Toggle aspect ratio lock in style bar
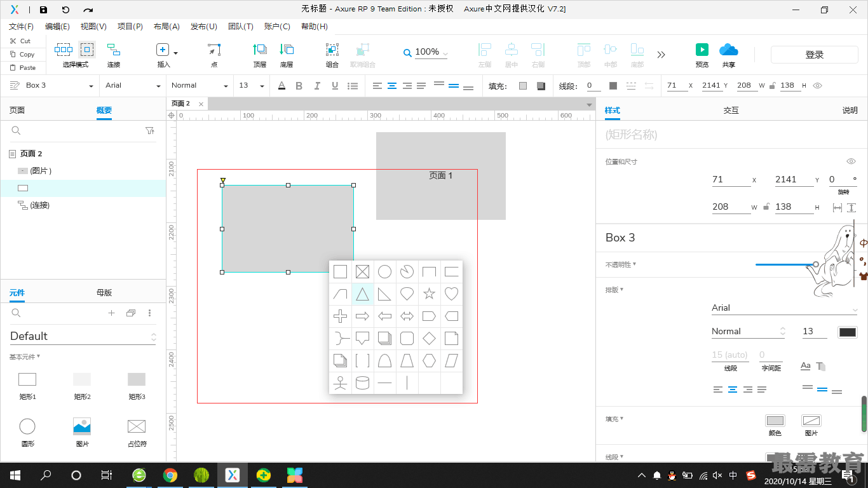This screenshot has width=868, height=488. 771,85
